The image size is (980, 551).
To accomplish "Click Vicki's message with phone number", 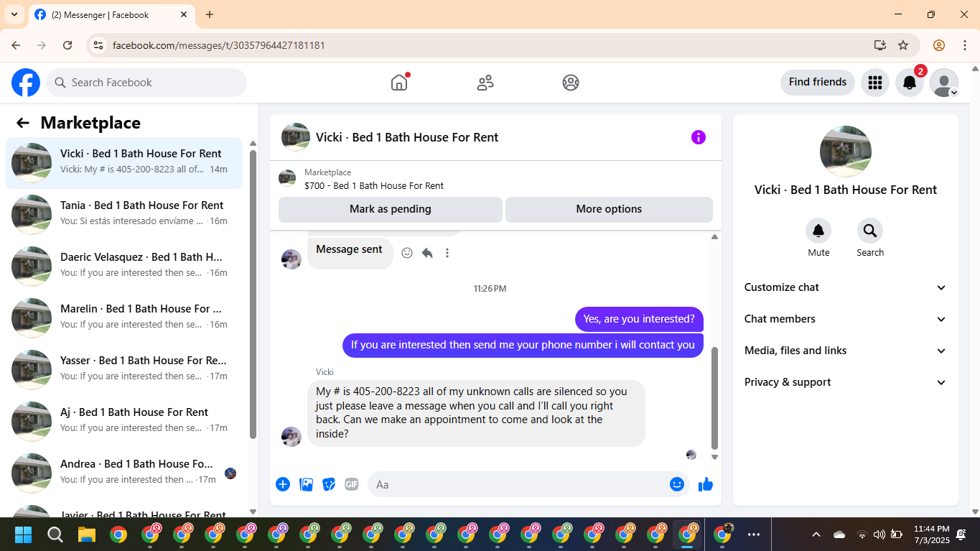I will click(x=476, y=413).
